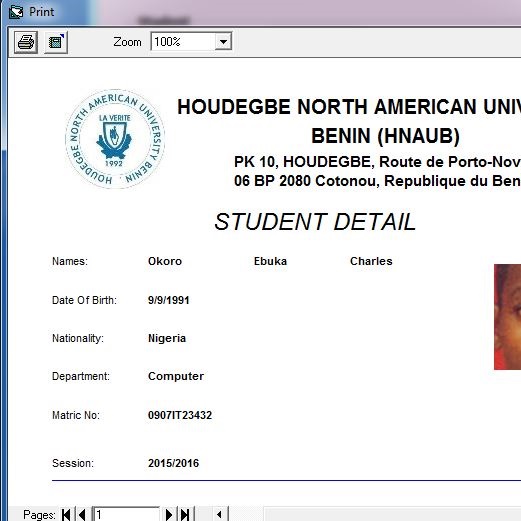Click the session value 2015/2016
The width and height of the screenshot is (521, 521).
pyautogui.click(x=173, y=463)
